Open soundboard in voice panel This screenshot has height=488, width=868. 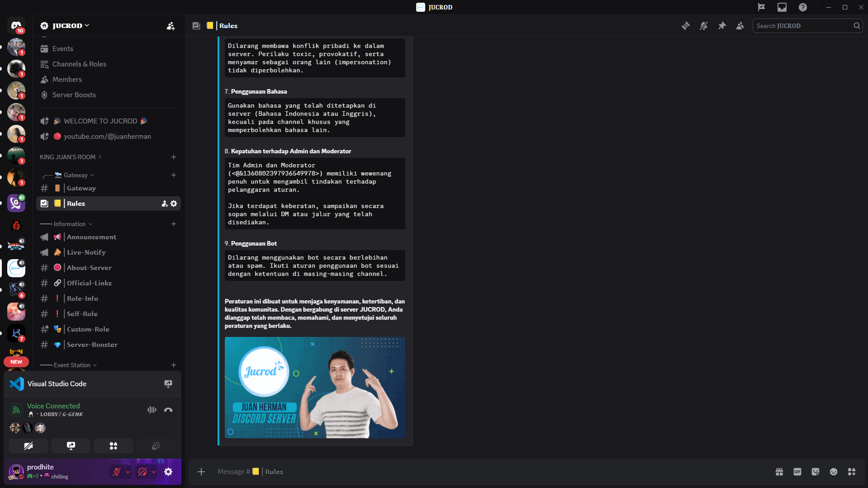pyautogui.click(x=156, y=446)
